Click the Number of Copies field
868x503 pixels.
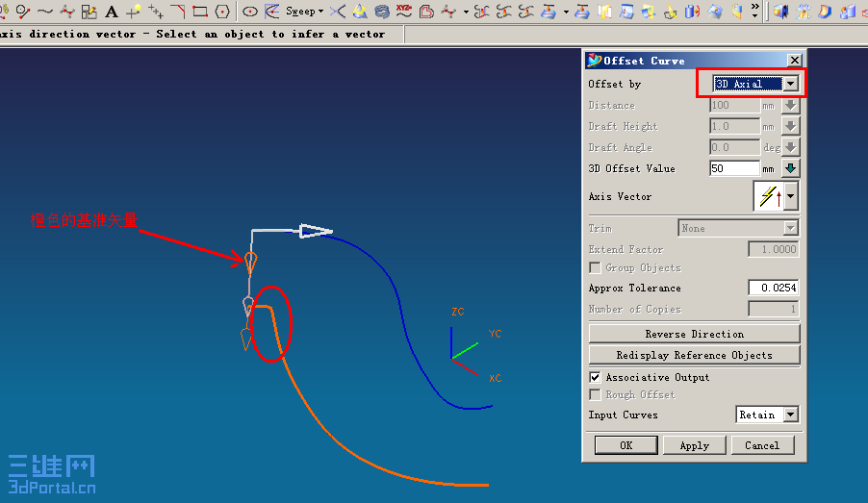[774, 309]
